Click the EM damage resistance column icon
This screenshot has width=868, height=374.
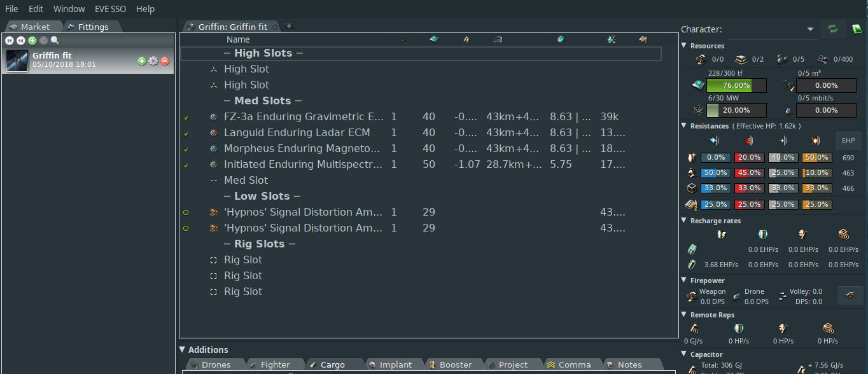715,141
